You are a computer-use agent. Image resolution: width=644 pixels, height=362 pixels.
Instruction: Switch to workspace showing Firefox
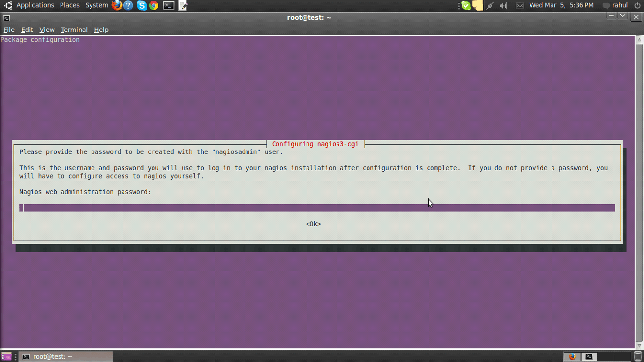572,357
